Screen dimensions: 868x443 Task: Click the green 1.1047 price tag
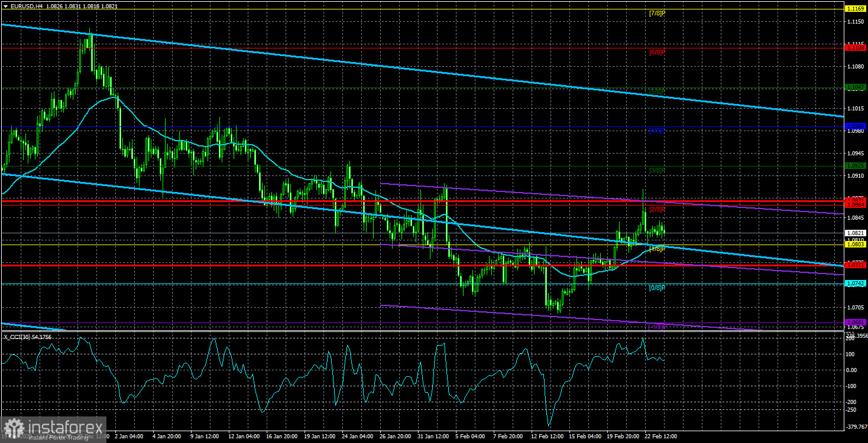coord(856,87)
